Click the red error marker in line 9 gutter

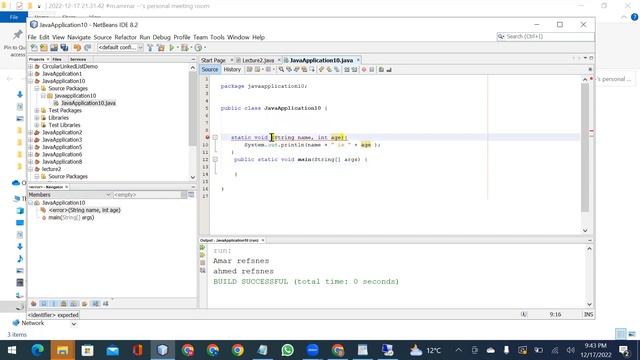coord(207,138)
